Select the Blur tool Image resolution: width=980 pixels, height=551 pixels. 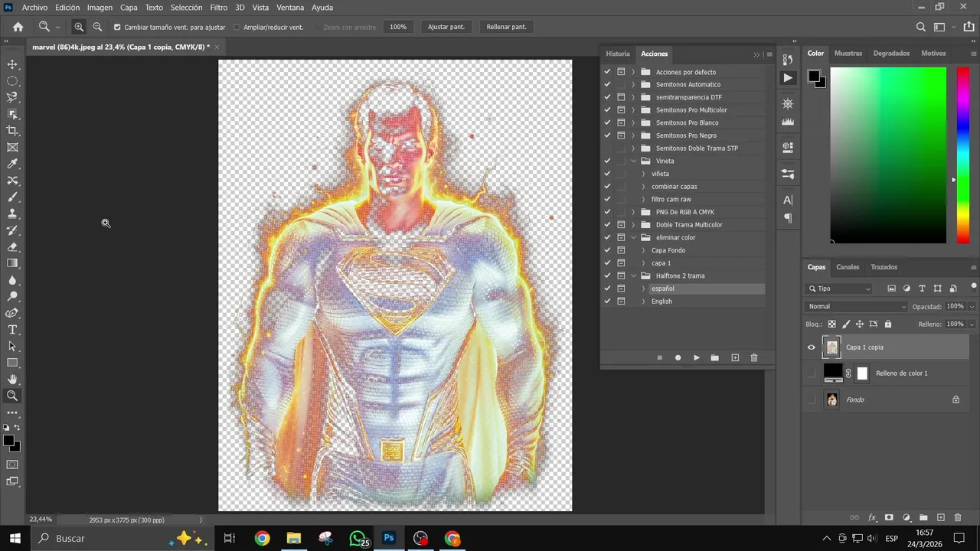pos(12,280)
